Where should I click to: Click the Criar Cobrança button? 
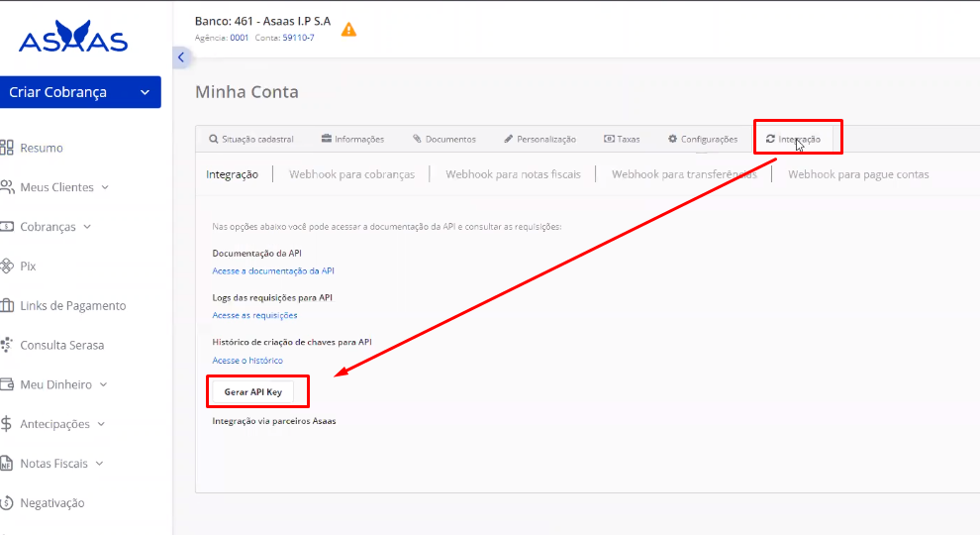(80, 92)
